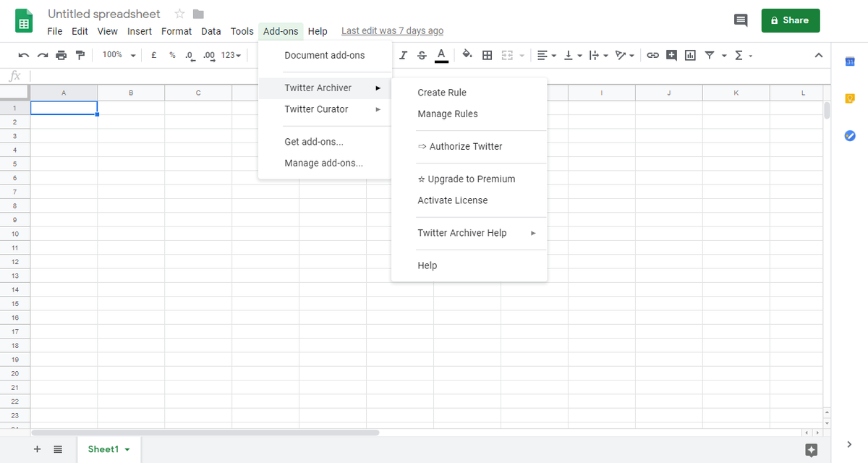Click the insert chart icon

690,55
